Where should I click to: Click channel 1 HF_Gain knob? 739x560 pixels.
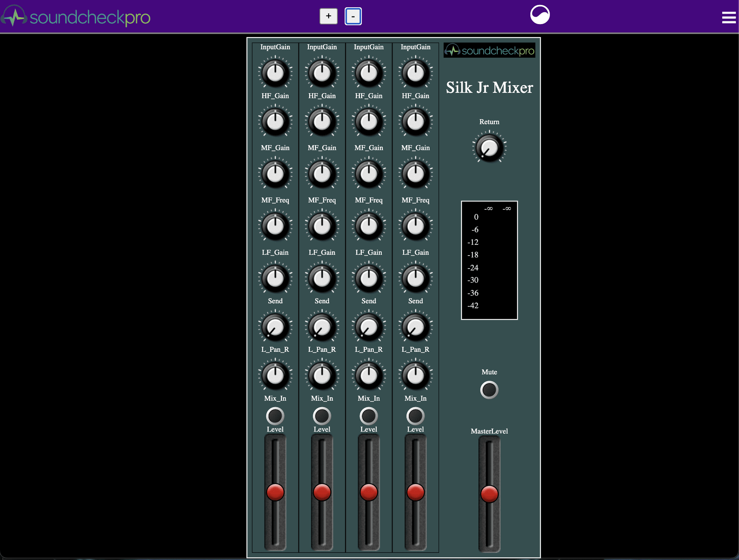(275, 121)
